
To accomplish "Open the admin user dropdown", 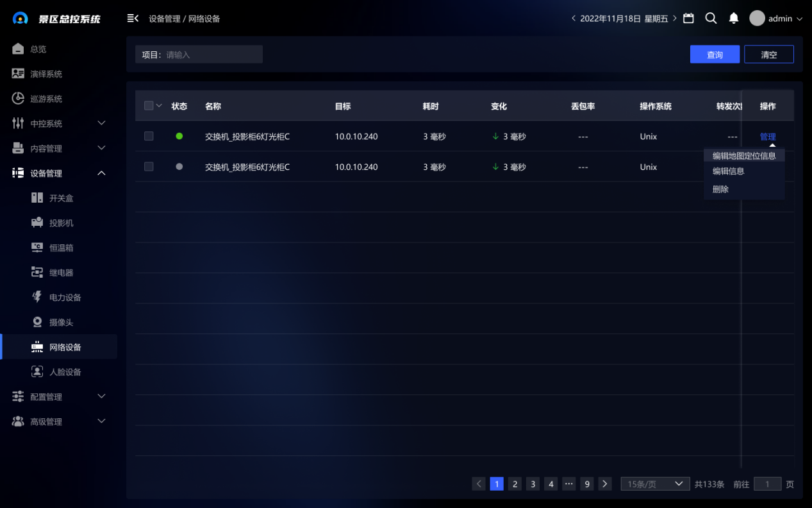I will click(776, 19).
